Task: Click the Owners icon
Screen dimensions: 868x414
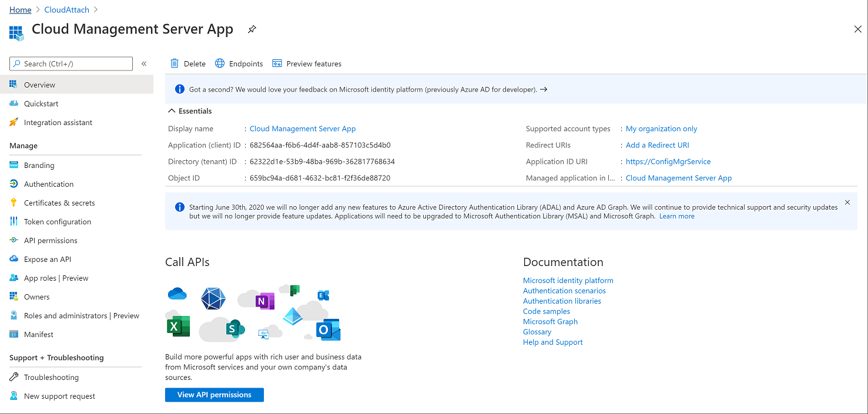Action: pyautogui.click(x=14, y=297)
